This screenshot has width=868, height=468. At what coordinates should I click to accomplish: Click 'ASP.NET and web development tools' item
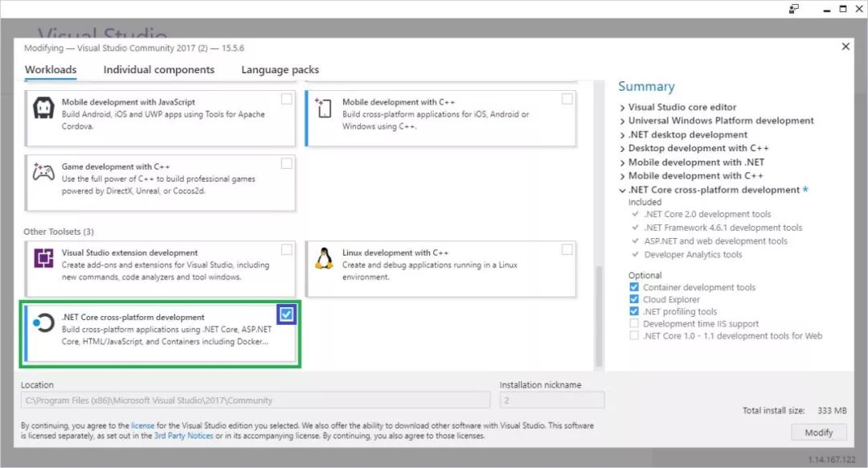point(715,241)
